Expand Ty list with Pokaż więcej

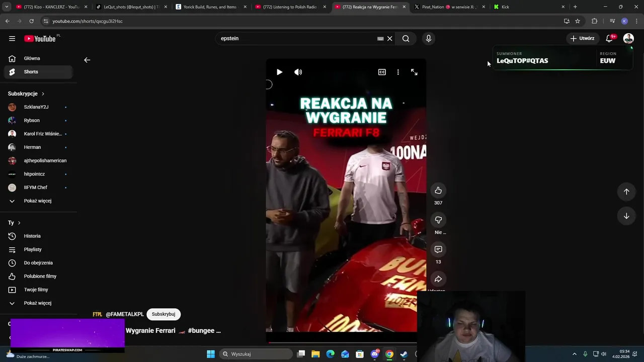38,303
